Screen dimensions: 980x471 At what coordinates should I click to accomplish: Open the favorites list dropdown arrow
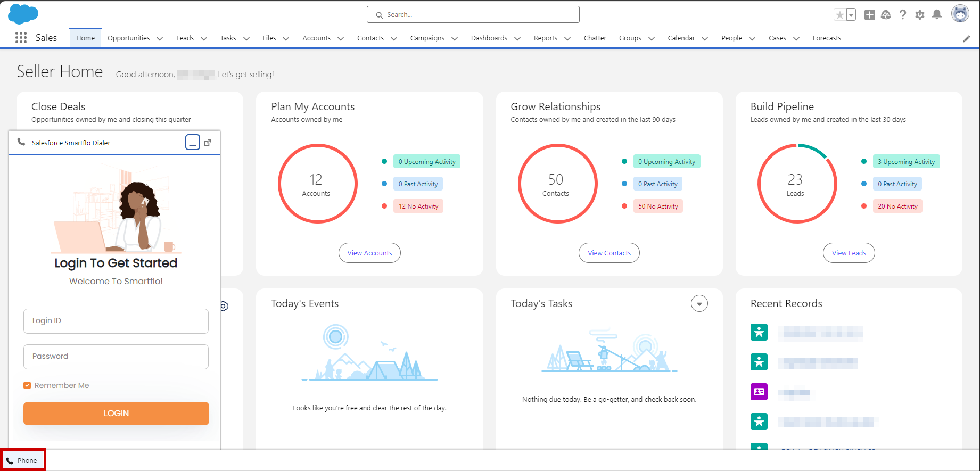851,15
